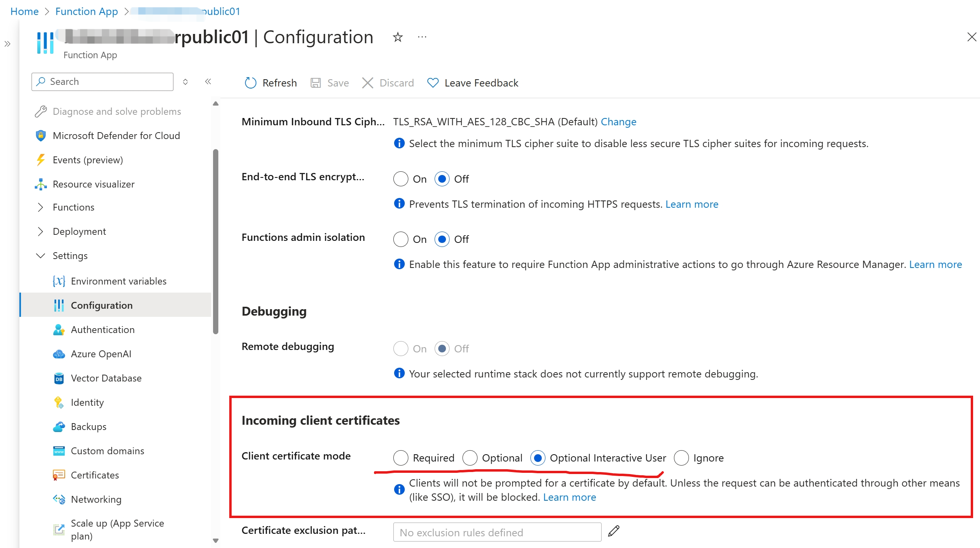Image resolution: width=980 pixels, height=548 pixels.
Task: Open Identity key icon in sidebar
Action: pyautogui.click(x=59, y=403)
